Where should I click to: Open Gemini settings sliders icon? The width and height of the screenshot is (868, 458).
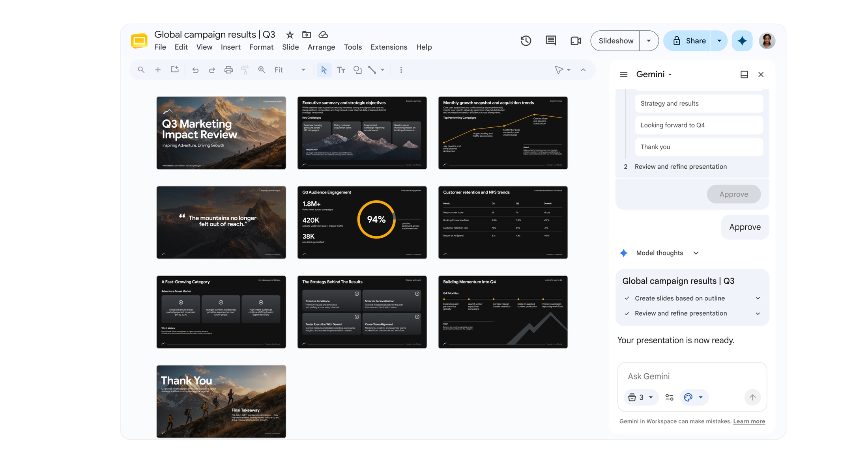point(669,397)
